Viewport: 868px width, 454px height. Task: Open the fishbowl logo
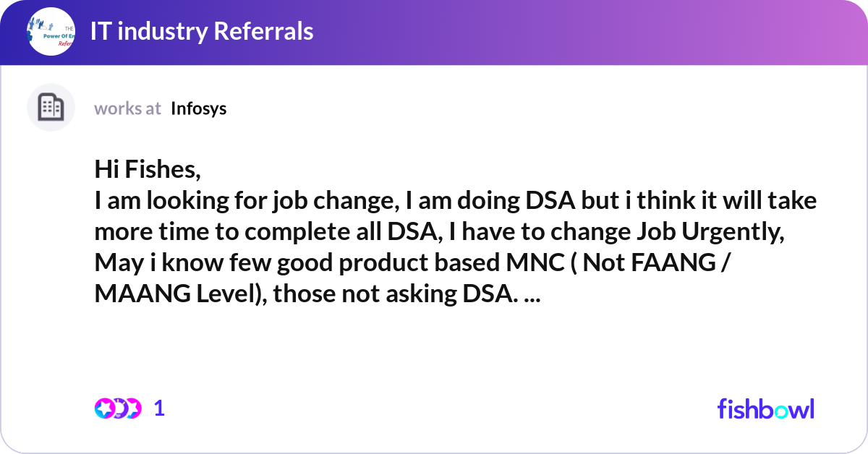pyautogui.click(x=765, y=408)
